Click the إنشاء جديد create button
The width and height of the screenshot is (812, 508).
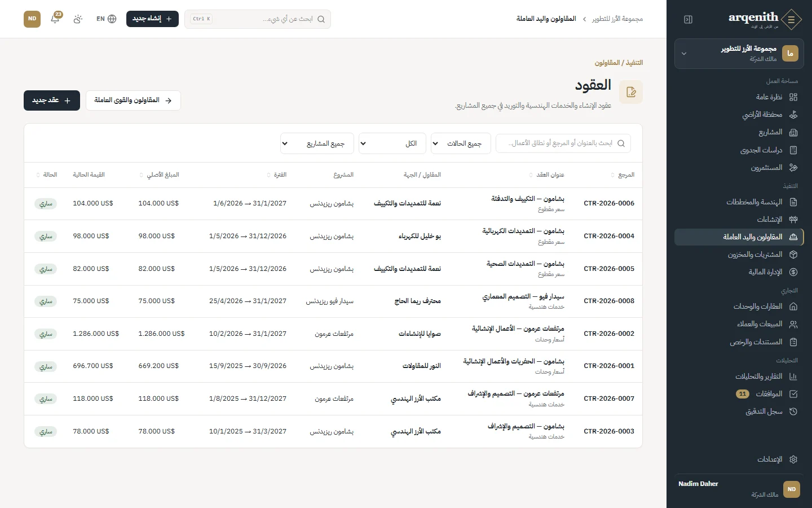click(152, 19)
